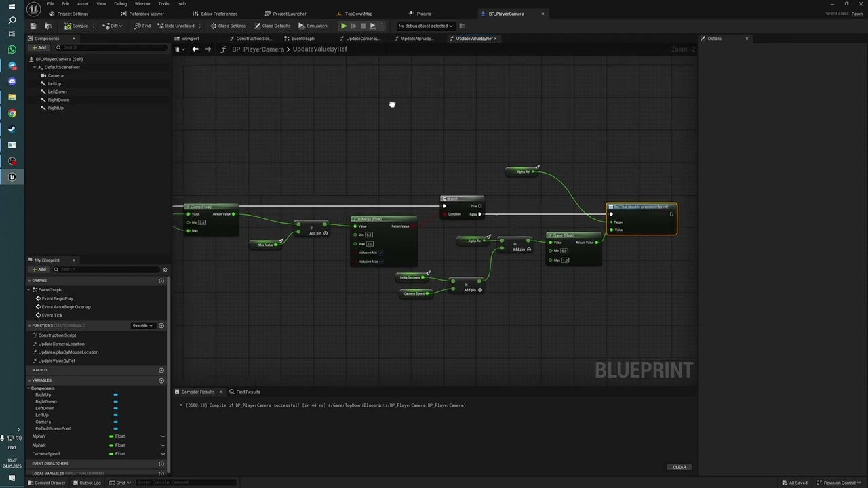The height and width of the screenshot is (488, 868).
Task: Click the Stop playback icon
Action: [x=363, y=26]
